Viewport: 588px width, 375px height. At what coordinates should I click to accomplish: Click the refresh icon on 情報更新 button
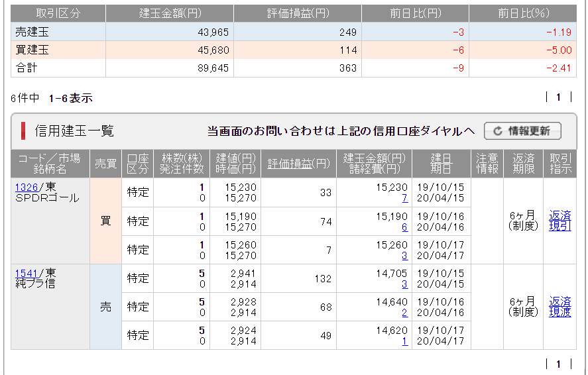[497, 131]
